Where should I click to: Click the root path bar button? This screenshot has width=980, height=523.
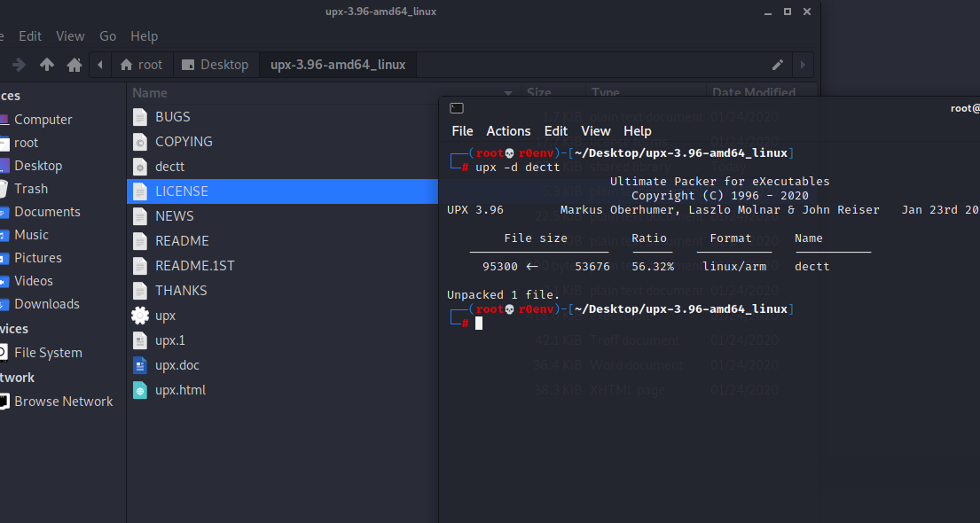141,65
